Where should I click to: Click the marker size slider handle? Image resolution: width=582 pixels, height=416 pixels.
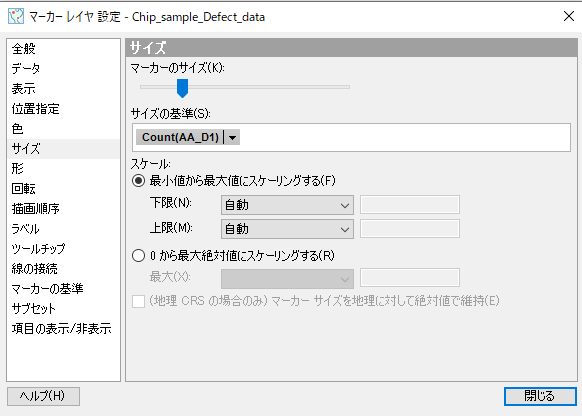[x=182, y=88]
